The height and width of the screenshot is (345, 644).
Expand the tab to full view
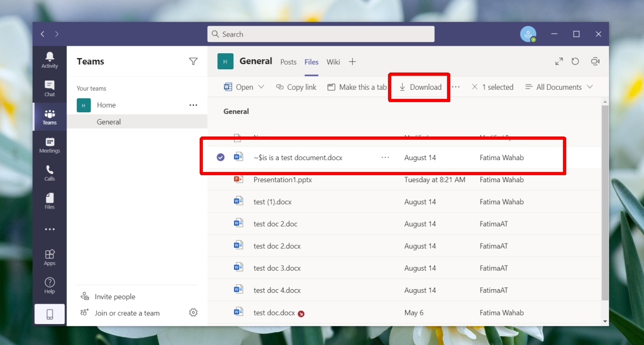[x=559, y=62]
